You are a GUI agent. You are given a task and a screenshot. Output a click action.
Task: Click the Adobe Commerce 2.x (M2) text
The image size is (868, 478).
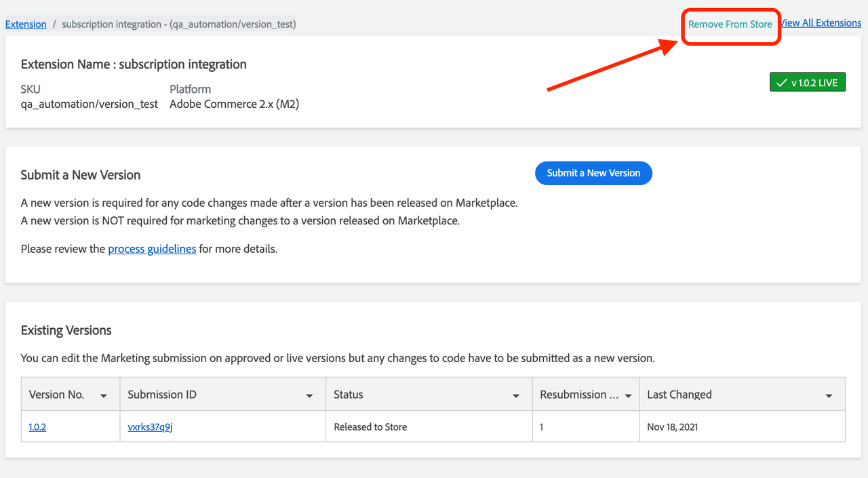[235, 104]
